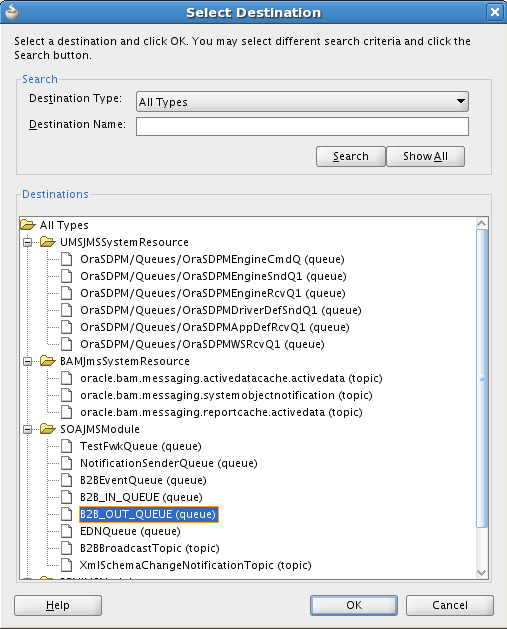Click file icon of TestFwkQueue
The image size is (507, 629).
coord(67,446)
